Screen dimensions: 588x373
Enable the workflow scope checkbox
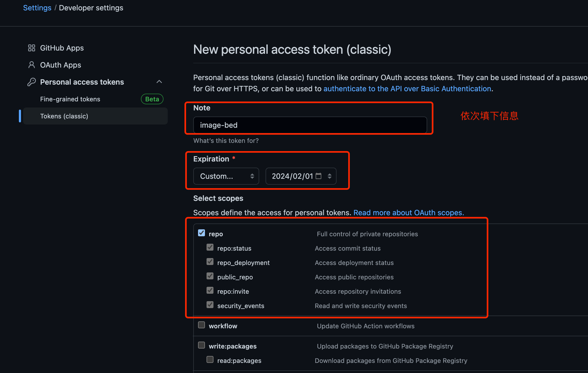201,325
